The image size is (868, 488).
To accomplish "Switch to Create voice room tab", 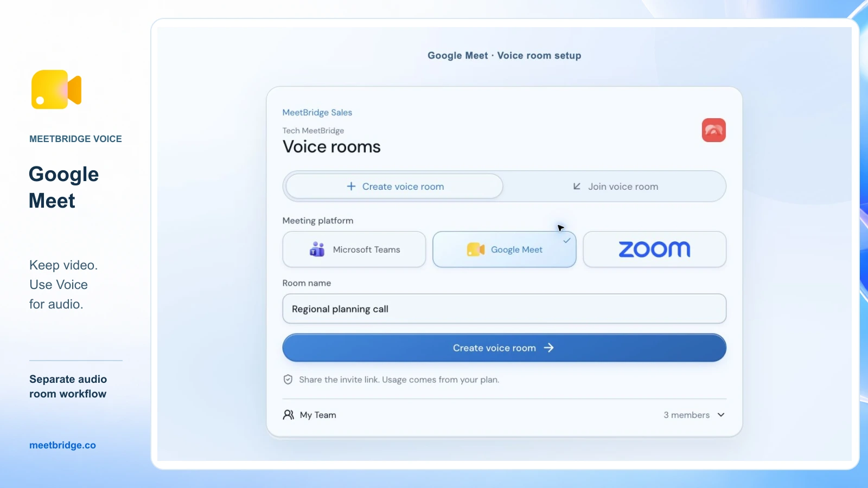I will 394,187.
